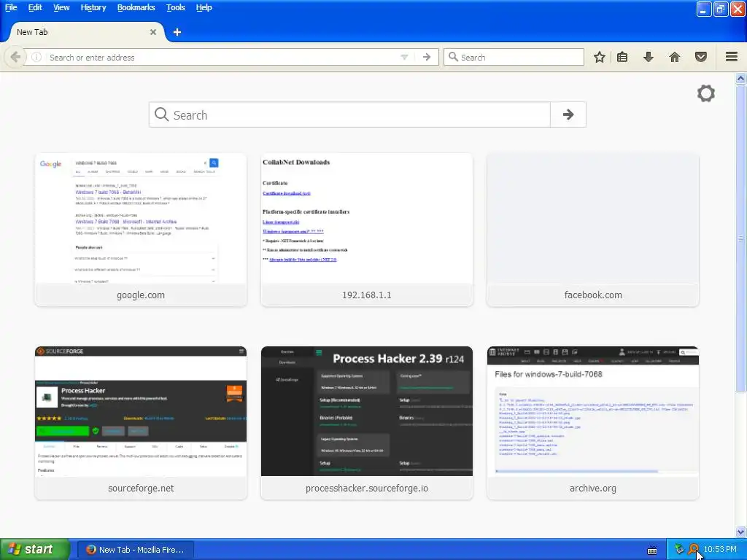Screen dimensions: 747x560
Task: Open the Bookmarks menu
Action: click(x=136, y=7)
